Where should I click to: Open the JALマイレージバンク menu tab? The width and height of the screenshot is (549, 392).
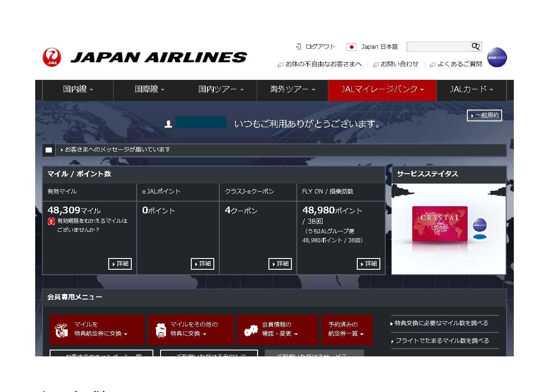[382, 90]
